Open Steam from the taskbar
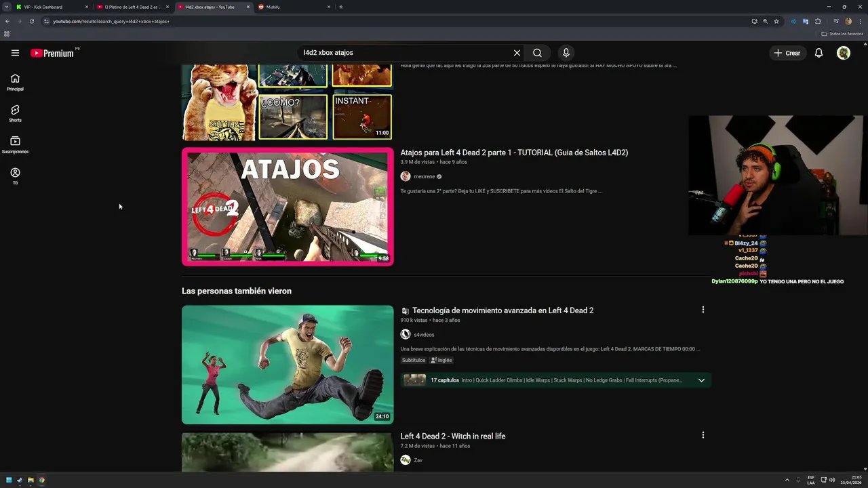 [x=20, y=480]
